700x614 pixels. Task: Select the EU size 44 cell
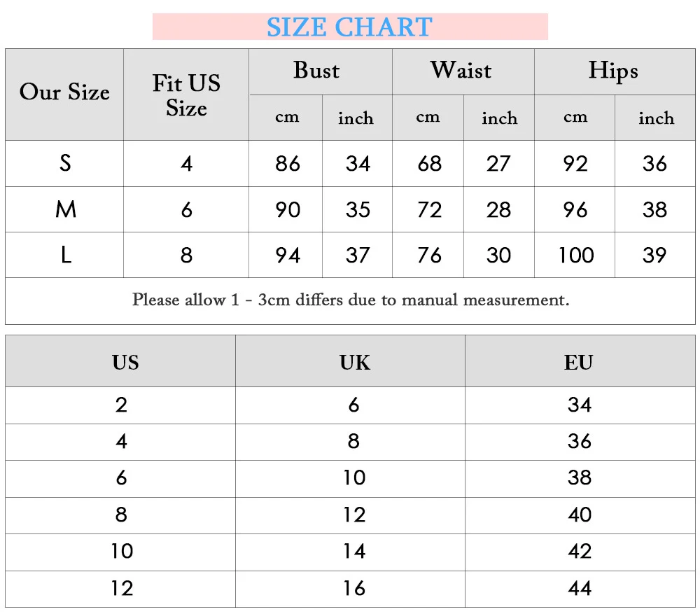click(x=580, y=589)
